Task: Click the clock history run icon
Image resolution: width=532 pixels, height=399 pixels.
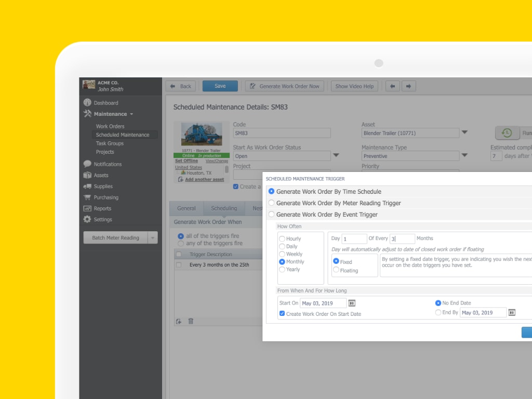Action: (x=507, y=132)
